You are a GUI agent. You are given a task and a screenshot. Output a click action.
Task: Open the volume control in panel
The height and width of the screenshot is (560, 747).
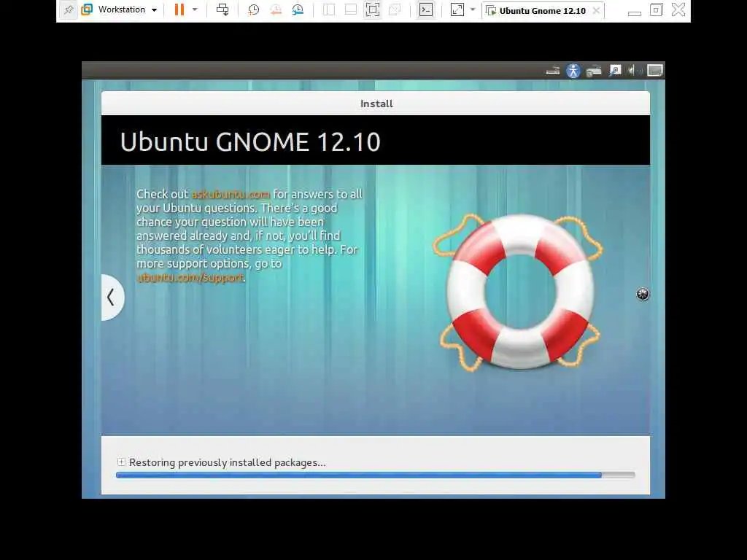click(x=634, y=71)
